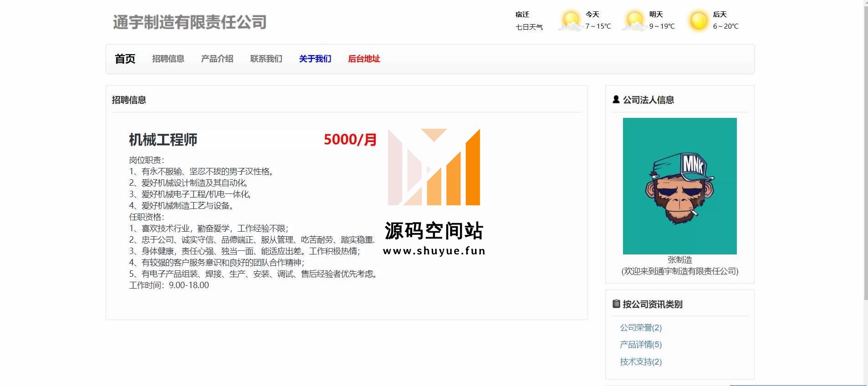Click the 今天 7~15℃ forecast text
This screenshot has height=386, width=868.
pos(598,20)
